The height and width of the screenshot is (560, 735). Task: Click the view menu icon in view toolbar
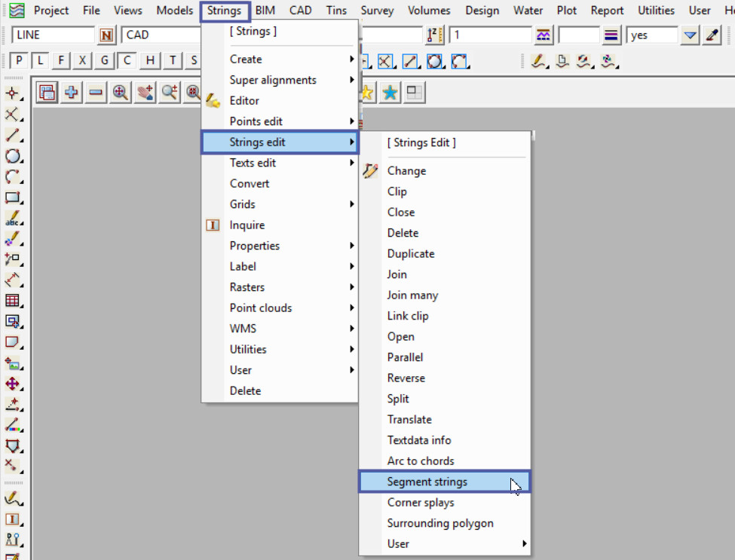(47, 92)
